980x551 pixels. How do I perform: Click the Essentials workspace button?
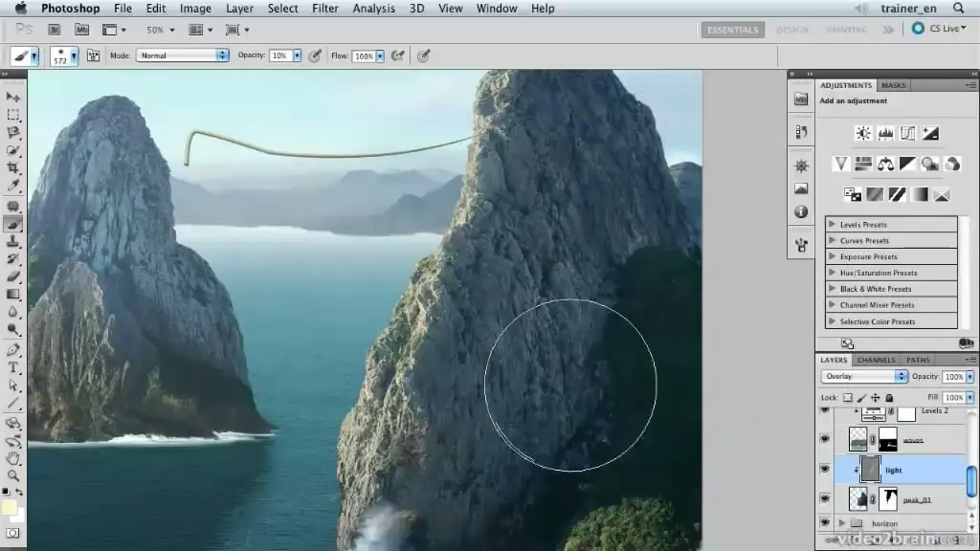[x=732, y=30]
